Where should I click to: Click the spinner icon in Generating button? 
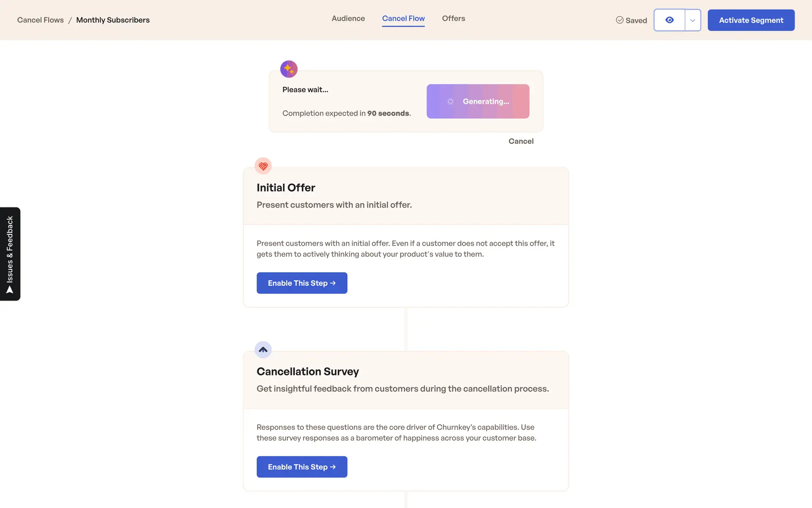(x=450, y=102)
